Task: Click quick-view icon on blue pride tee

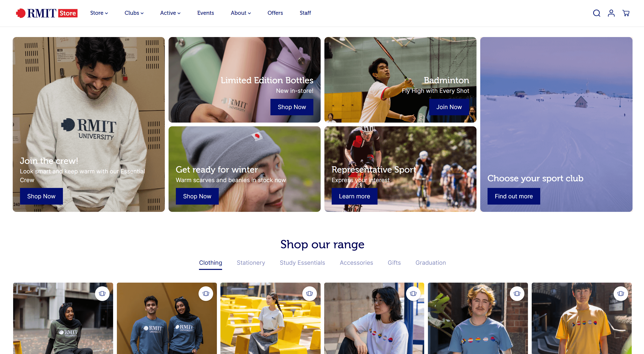Action: 517,294
